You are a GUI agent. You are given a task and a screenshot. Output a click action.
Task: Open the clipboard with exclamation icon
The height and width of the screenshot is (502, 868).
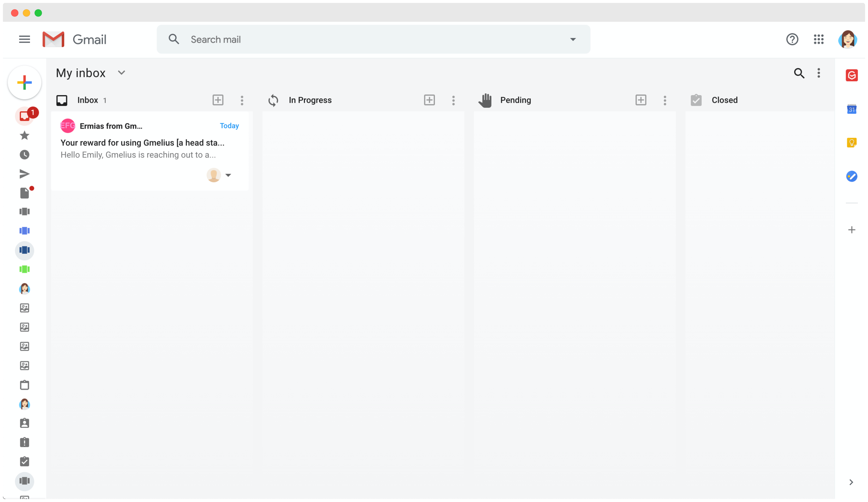tap(24, 442)
